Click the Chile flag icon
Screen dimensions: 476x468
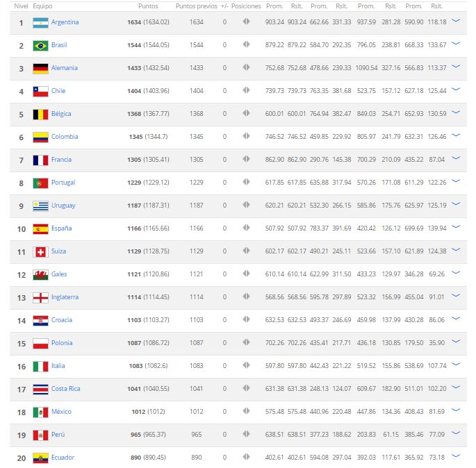pyautogui.click(x=40, y=92)
